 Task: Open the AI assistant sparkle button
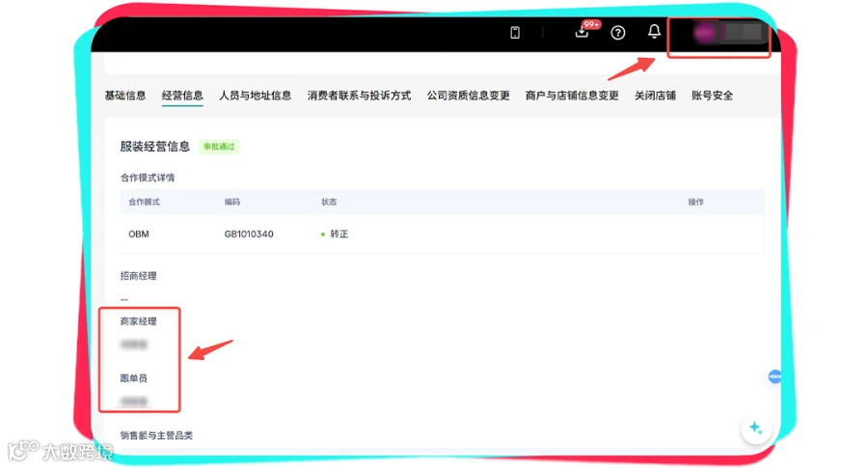(755, 428)
